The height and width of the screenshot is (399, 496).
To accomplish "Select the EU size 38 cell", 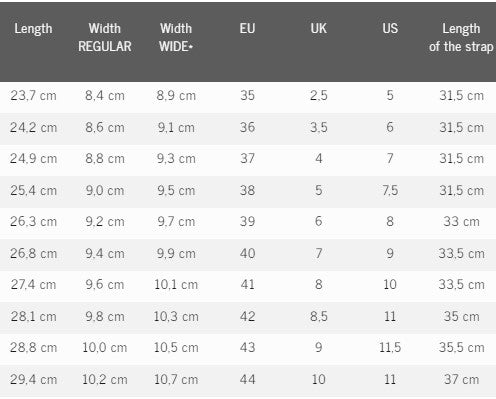I will coord(247,190).
